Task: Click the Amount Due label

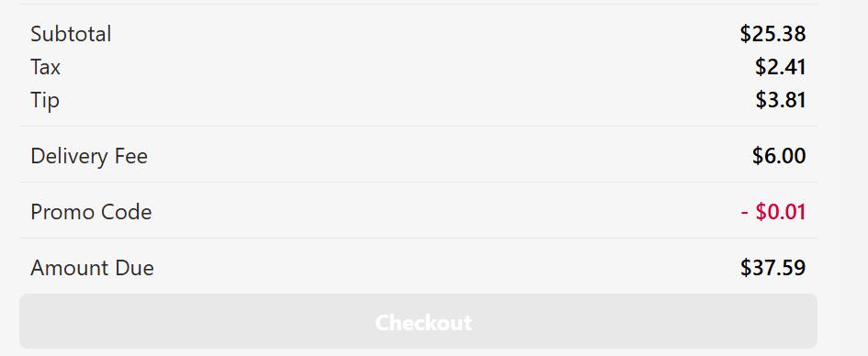Action: (x=93, y=268)
